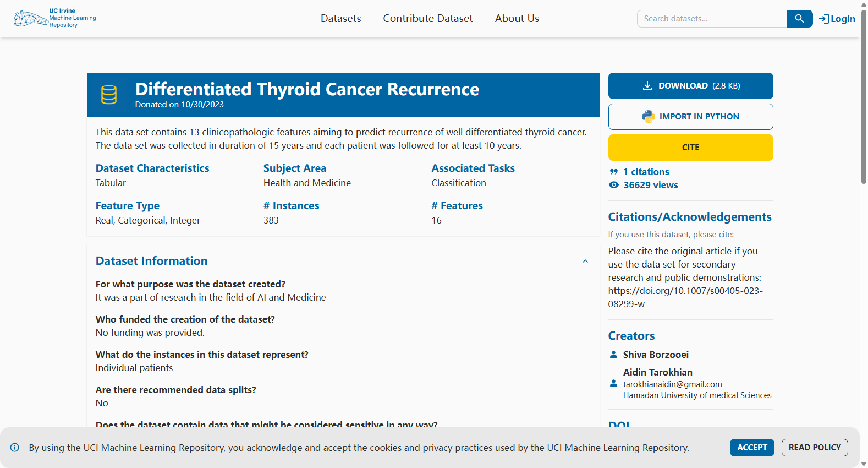Screen dimensions: 868x468
Task: Click the quotation mark citations icon
Action: click(x=614, y=172)
